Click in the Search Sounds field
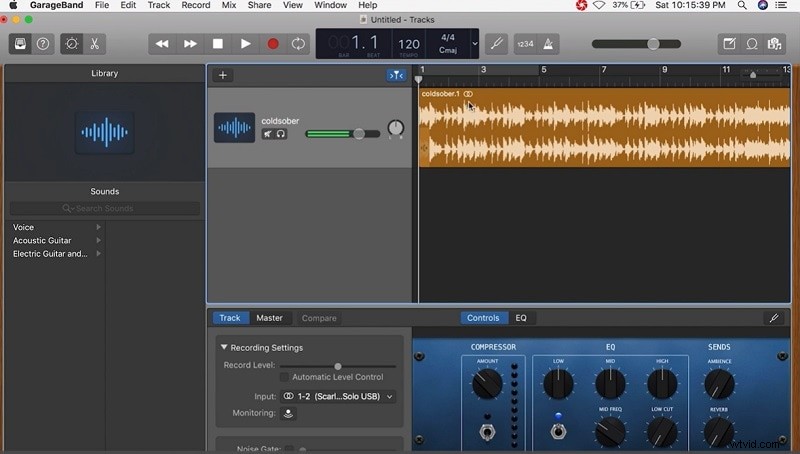This screenshot has width=800, height=454. pyautogui.click(x=105, y=208)
